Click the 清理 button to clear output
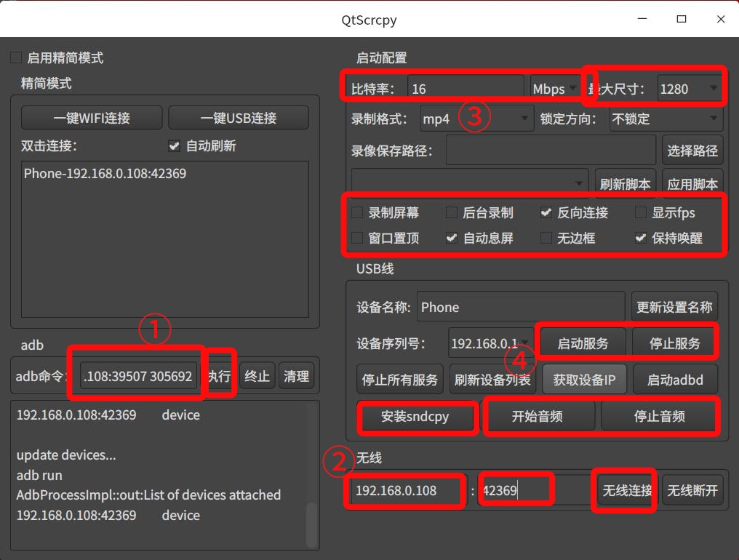The image size is (739, 560). click(296, 376)
